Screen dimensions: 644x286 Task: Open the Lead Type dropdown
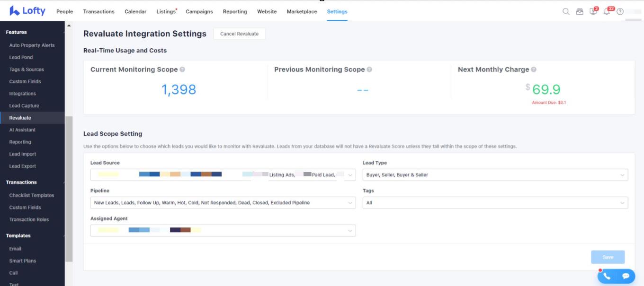(x=495, y=175)
